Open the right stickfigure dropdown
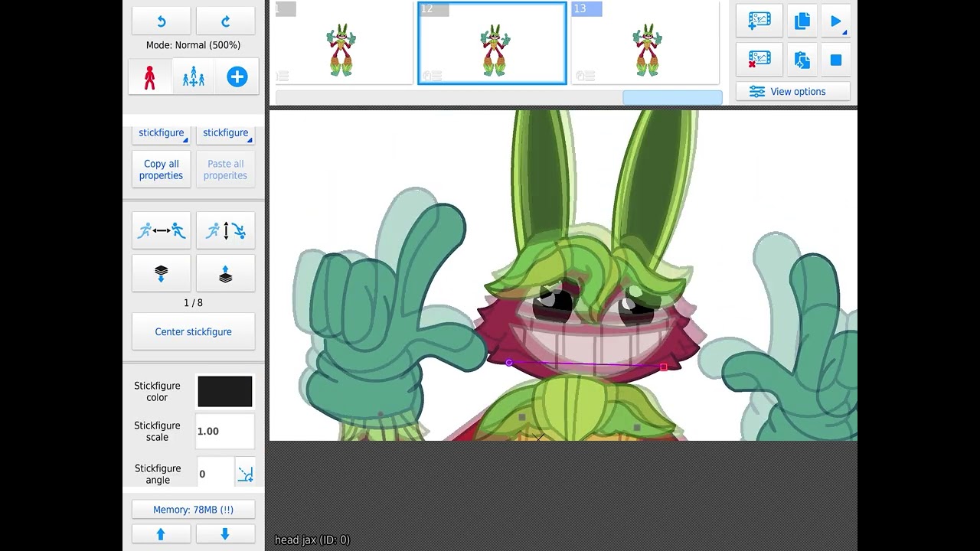The width and height of the screenshot is (980, 551). 225,133
